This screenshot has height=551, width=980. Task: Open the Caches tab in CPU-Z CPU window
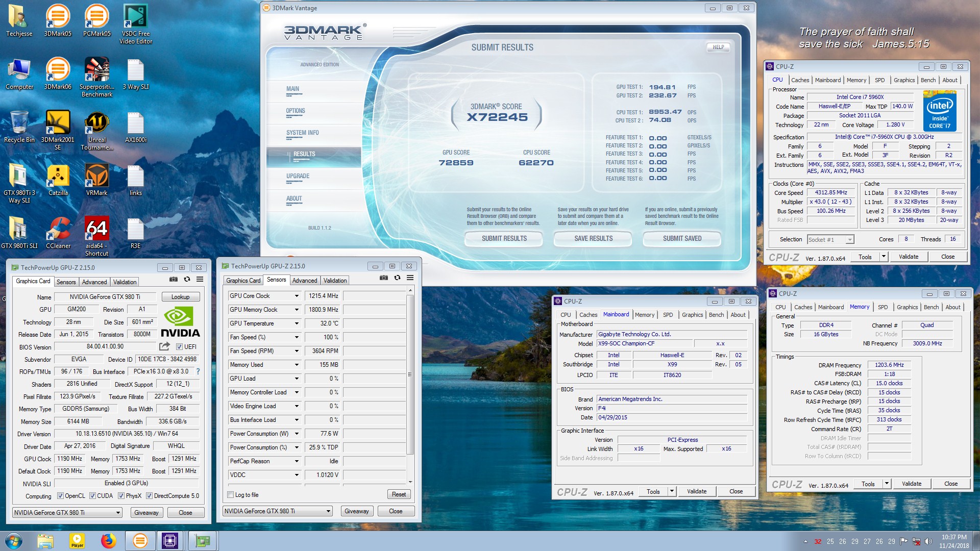pyautogui.click(x=800, y=80)
